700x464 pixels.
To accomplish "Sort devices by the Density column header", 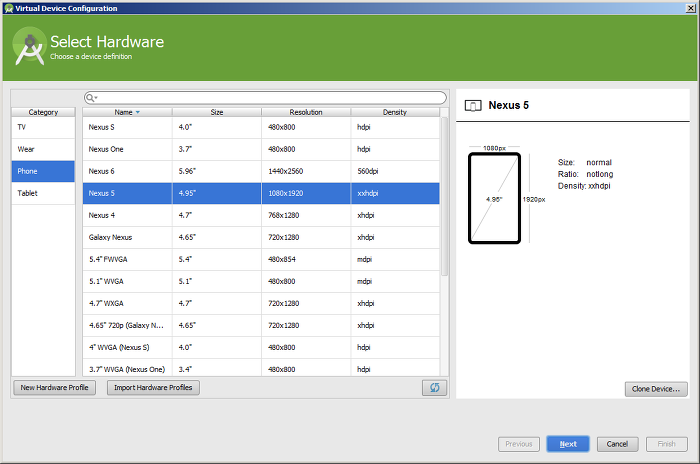I will (395, 112).
